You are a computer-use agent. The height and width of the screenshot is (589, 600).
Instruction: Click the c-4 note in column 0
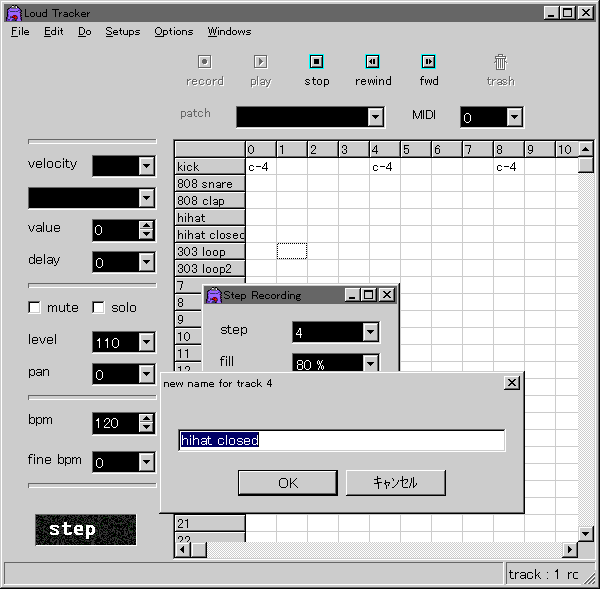click(x=258, y=167)
